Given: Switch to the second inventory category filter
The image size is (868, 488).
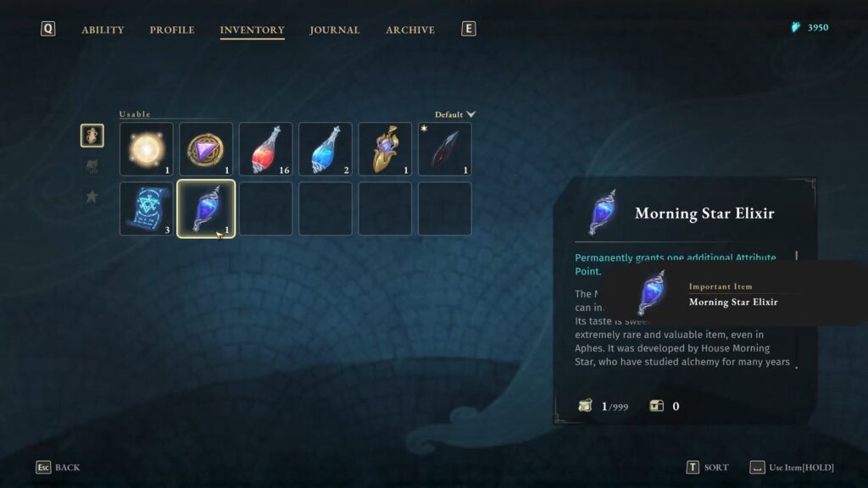Looking at the screenshot, I should pyautogui.click(x=92, y=166).
